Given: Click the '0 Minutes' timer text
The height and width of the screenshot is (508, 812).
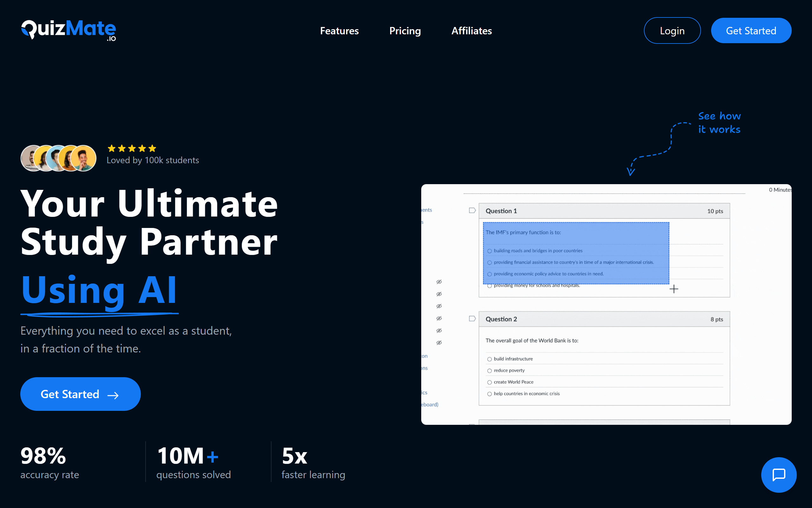Looking at the screenshot, I should [780, 190].
